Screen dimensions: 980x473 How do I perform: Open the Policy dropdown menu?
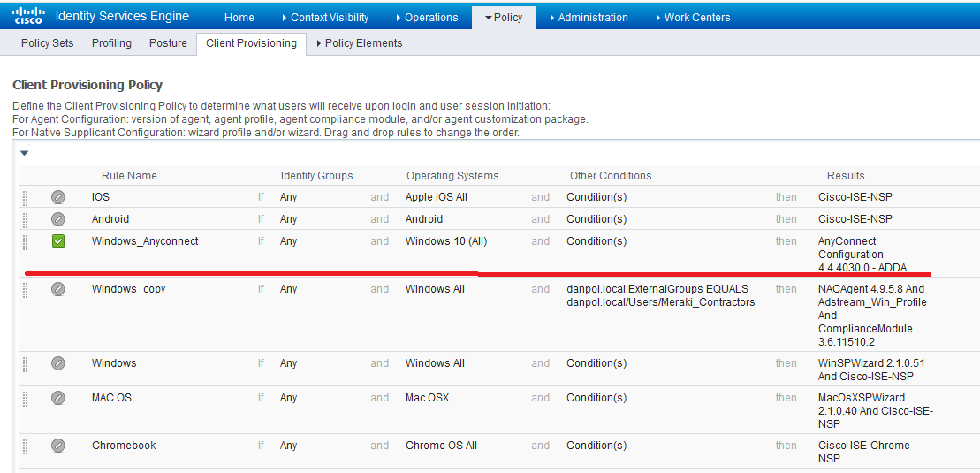(504, 18)
